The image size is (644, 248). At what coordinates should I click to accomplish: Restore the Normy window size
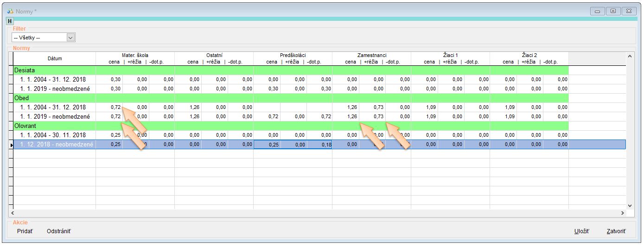[x=613, y=11]
